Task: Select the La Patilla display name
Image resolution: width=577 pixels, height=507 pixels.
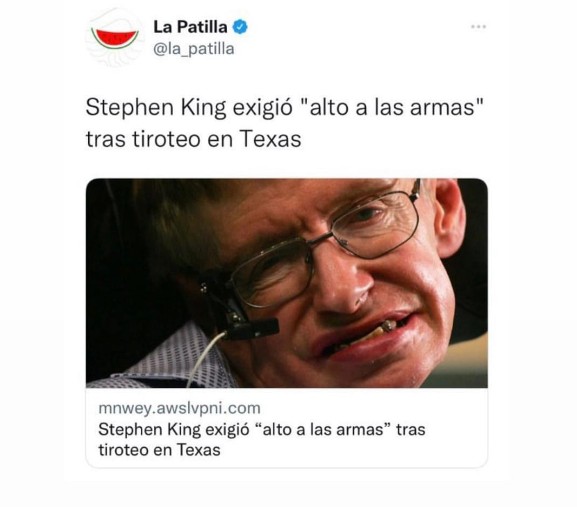Action: click(x=190, y=27)
